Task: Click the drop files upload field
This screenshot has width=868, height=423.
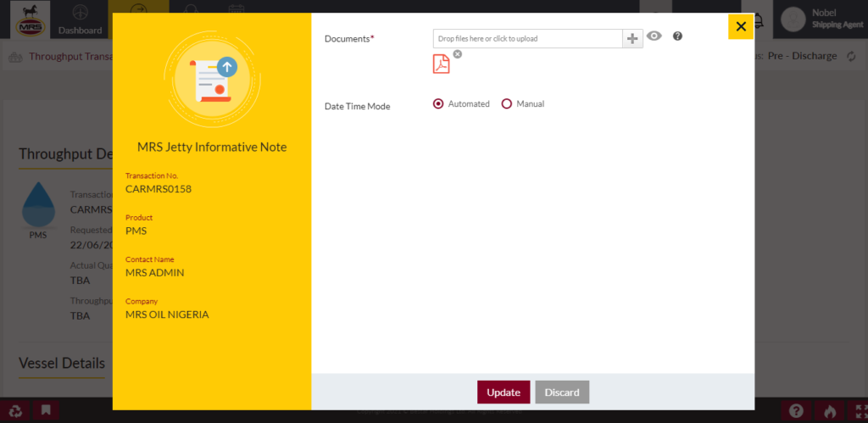Action: [528, 39]
